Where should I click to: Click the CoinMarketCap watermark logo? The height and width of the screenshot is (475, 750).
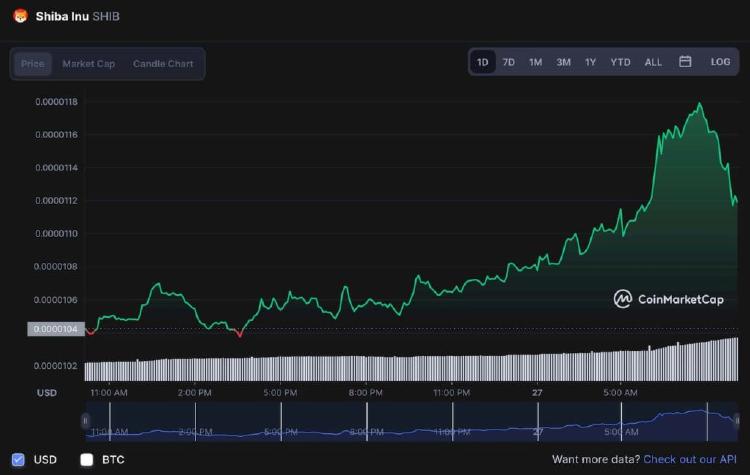(x=668, y=298)
